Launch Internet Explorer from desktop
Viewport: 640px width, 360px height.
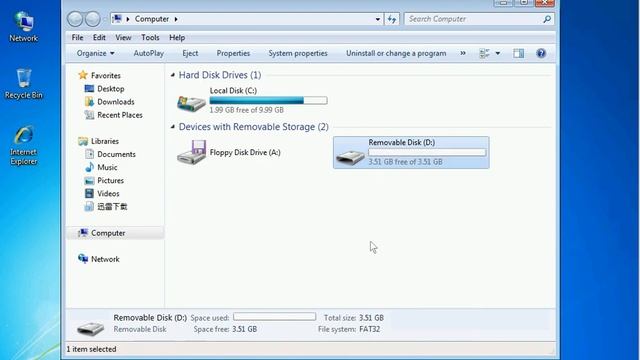(24, 145)
